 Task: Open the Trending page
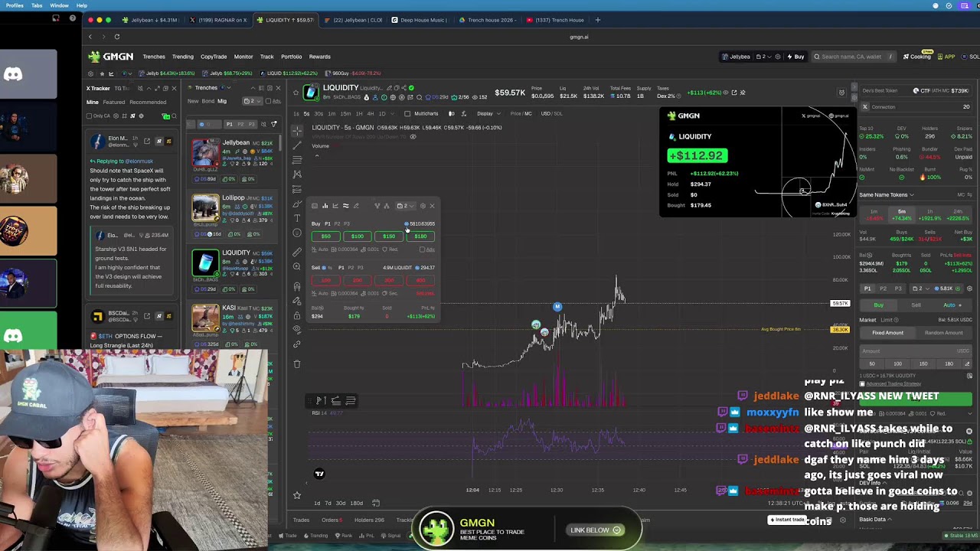point(182,57)
